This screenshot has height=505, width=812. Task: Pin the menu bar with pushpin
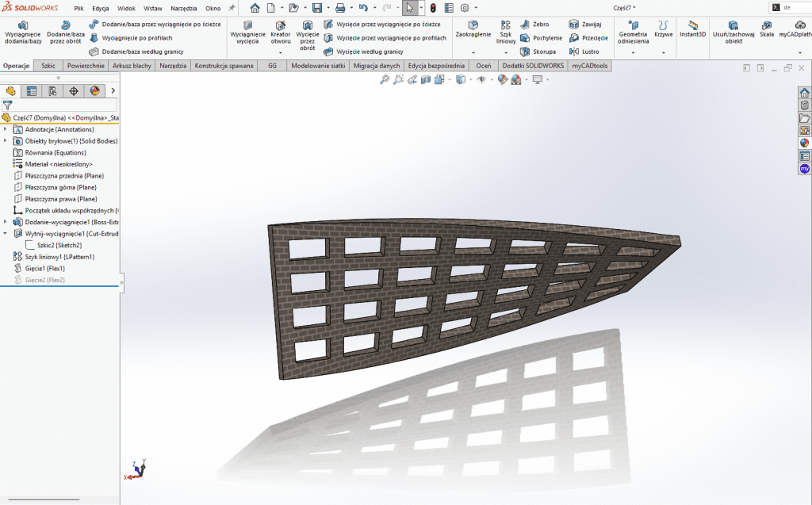click(x=232, y=7)
